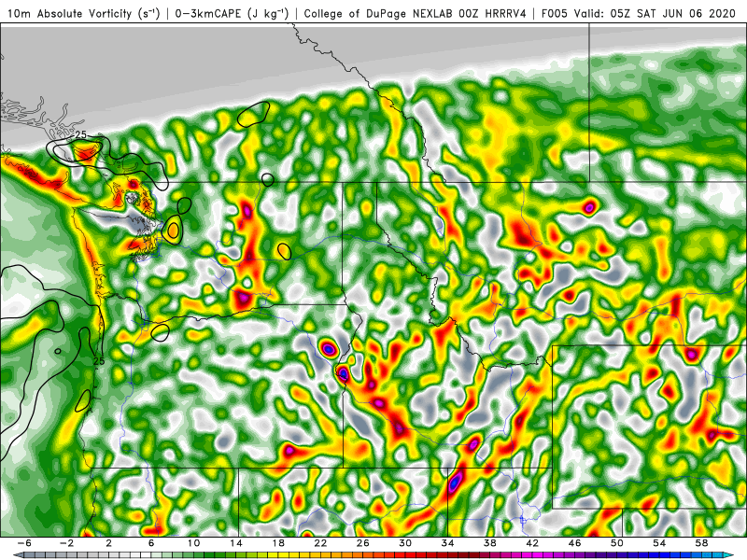Click the '46' color scale tick label

point(575,543)
